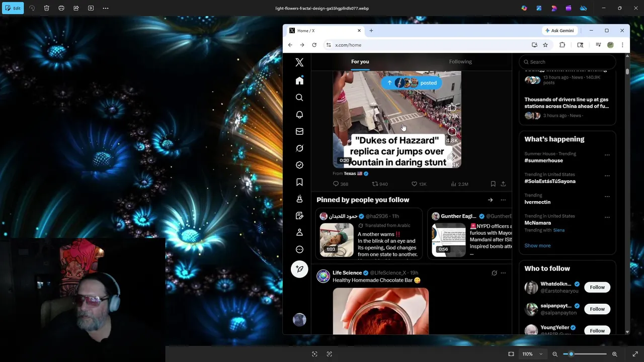
Task: Share the Dukes of Hazzard post
Action: click(503, 184)
